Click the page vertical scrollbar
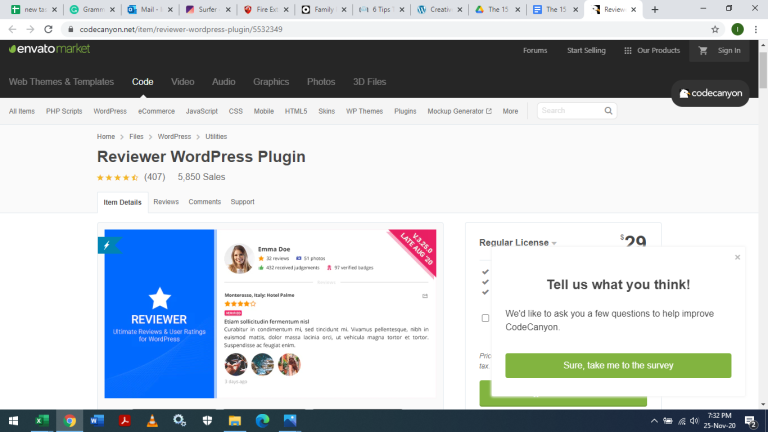The width and height of the screenshot is (768, 432). [x=763, y=71]
